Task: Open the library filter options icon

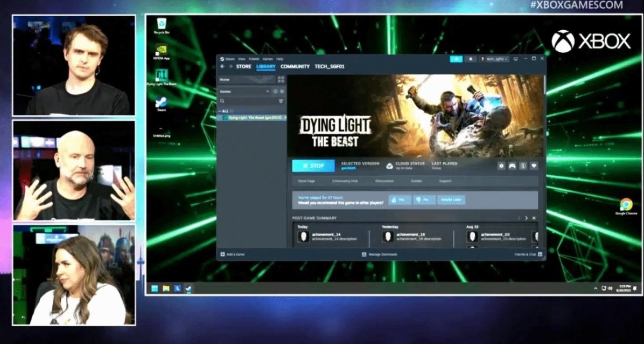Action: pos(281,101)
